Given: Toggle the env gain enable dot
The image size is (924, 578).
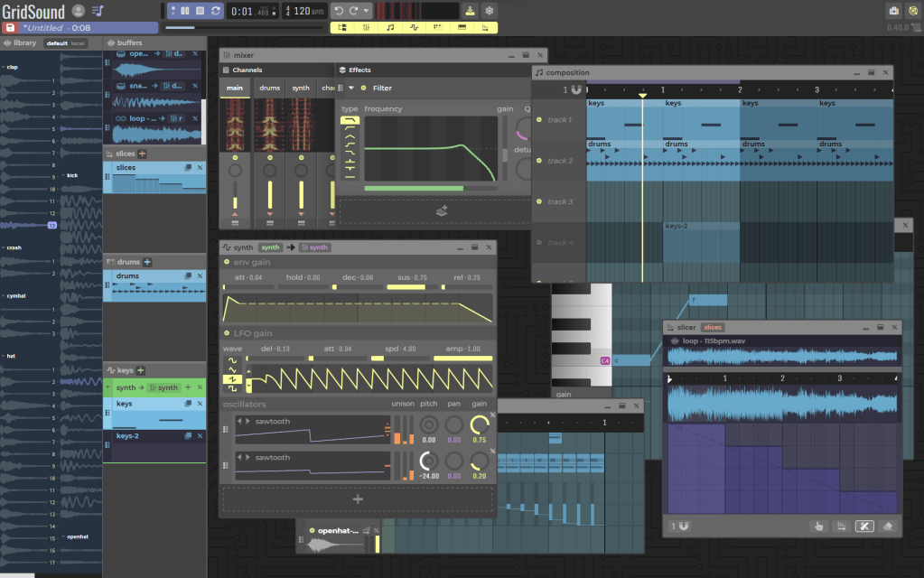Looking at the screenshot, I should [226, 262].
